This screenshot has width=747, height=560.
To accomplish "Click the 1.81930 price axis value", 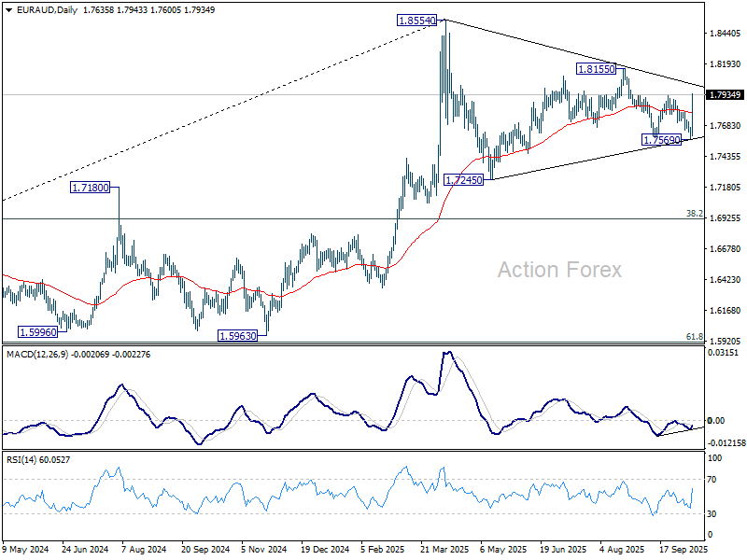I will 726,63.
